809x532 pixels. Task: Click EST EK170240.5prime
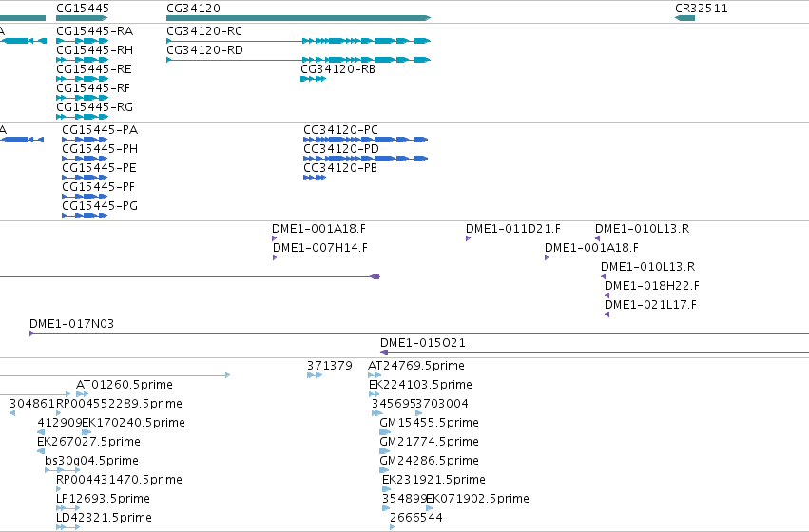[87, 433]
